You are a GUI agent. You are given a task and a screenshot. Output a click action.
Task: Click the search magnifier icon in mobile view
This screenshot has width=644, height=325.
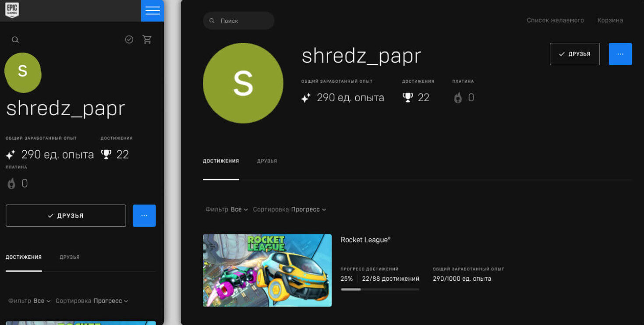coord(15,40)
